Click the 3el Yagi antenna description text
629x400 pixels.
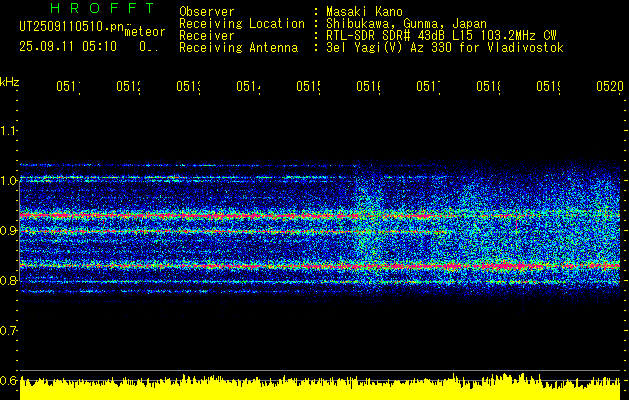[x=445, y=48]
